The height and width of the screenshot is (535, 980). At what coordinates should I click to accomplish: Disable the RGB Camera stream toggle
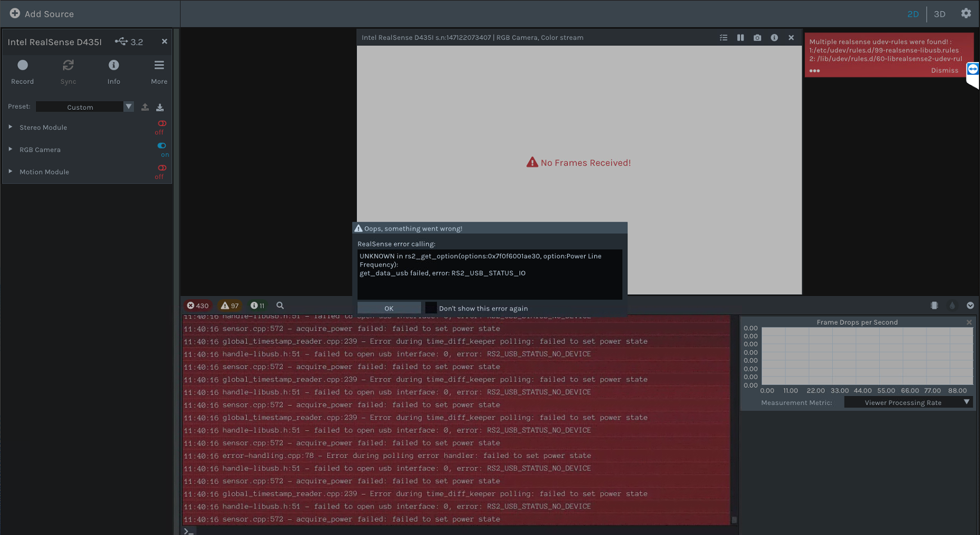point(161,146)
